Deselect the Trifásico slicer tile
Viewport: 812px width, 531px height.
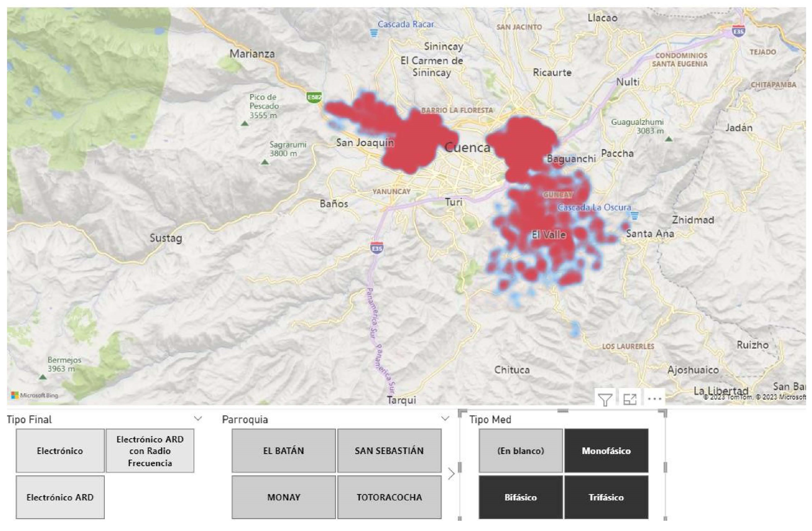pos(606,497)
